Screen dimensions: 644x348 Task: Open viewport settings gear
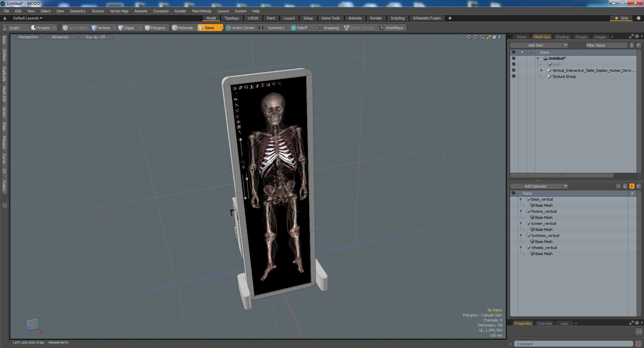point(494,37)
